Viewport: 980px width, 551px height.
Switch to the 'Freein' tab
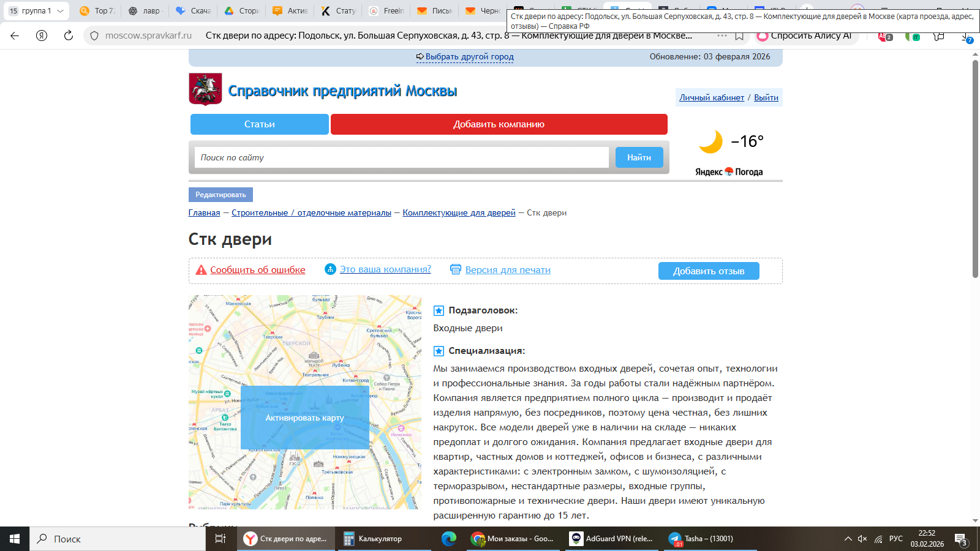pyautogui.click(x=386, y=11)
